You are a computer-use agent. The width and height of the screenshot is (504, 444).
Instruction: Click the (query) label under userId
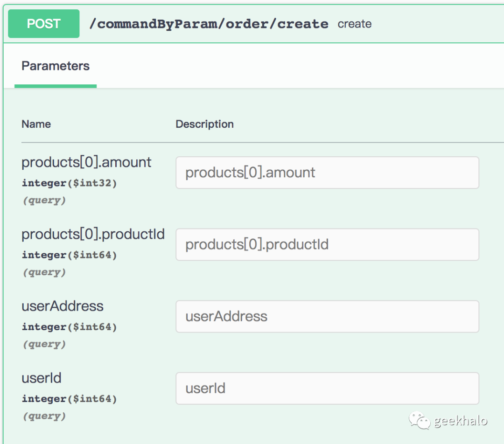pyautogui.click(x=44, y=416)
